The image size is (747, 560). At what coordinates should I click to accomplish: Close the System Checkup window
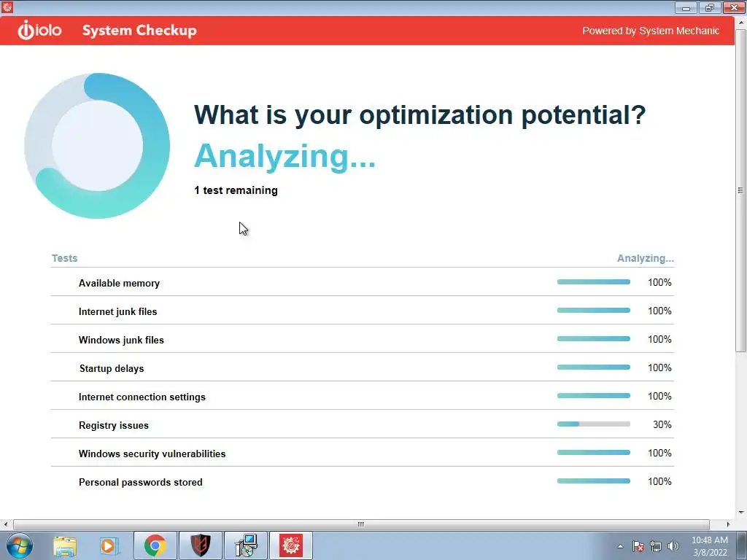point(734,7)
